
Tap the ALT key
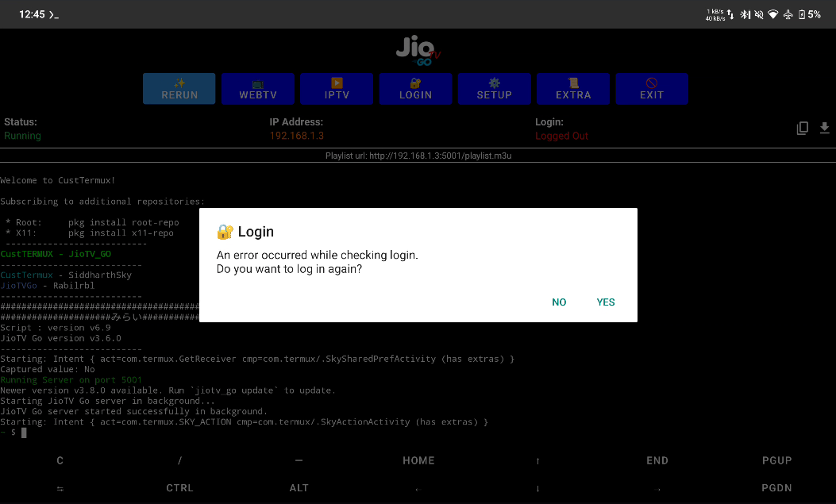[299, 488]
